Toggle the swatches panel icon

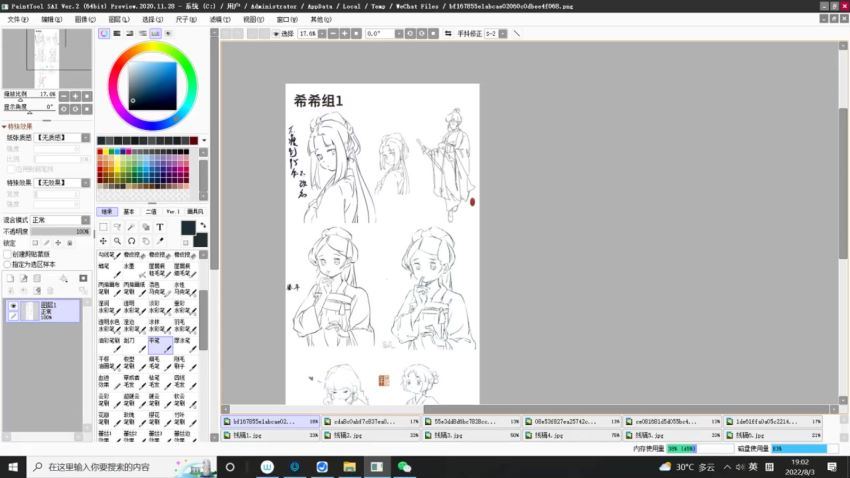coord(156,34)
